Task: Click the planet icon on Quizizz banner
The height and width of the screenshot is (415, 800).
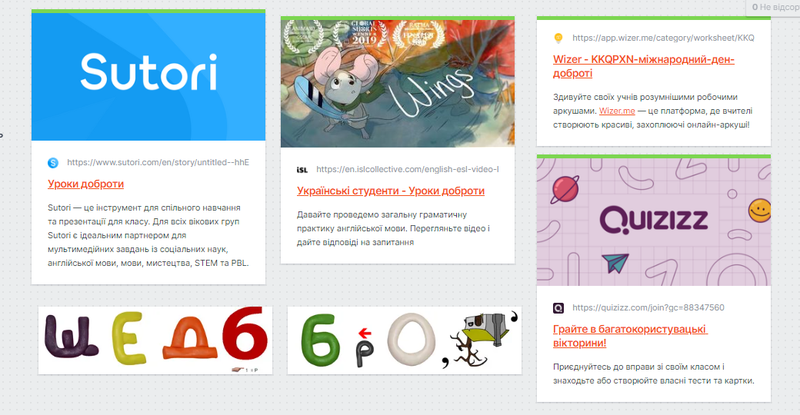Action: [565, 189]
